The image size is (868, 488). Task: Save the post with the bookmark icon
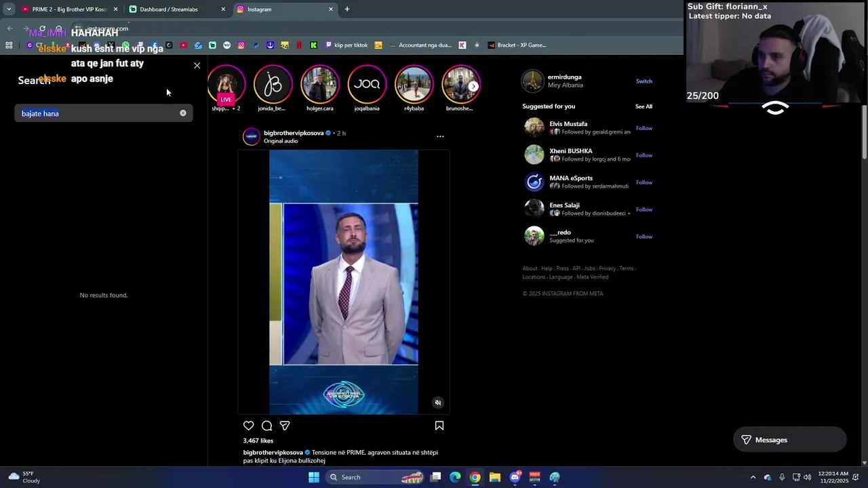point(439,426)
